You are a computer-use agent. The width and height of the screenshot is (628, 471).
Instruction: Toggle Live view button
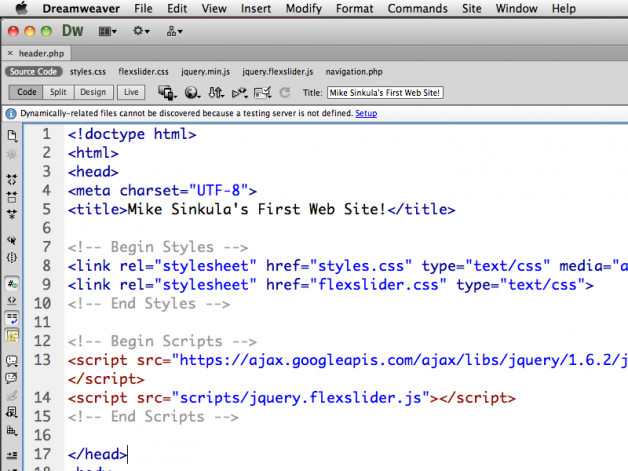click(131, 92)
